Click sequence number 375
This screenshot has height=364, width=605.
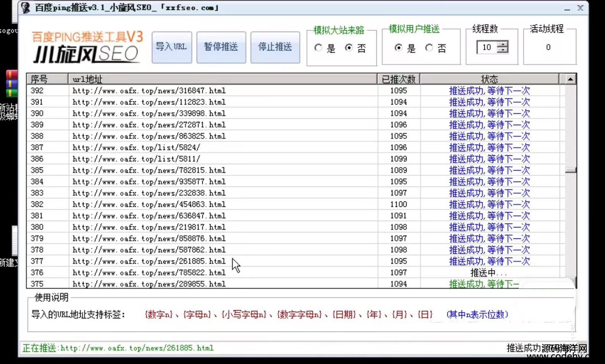click(37, 284)
